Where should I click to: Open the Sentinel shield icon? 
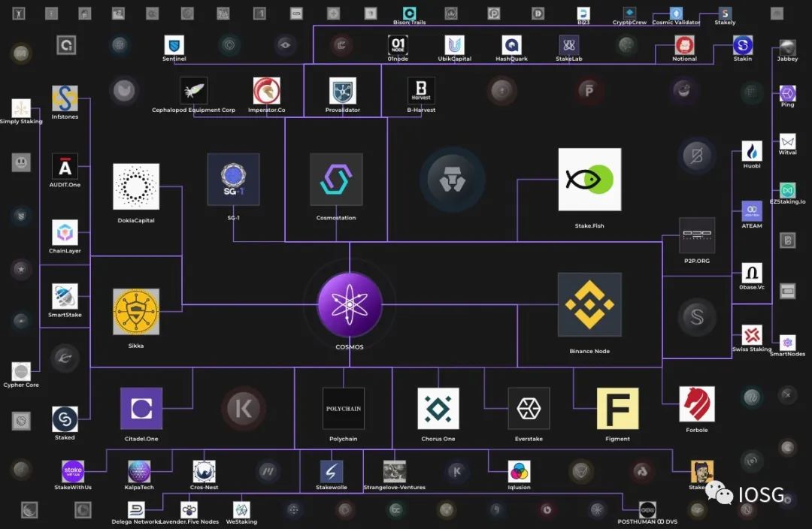coord(174,45)
